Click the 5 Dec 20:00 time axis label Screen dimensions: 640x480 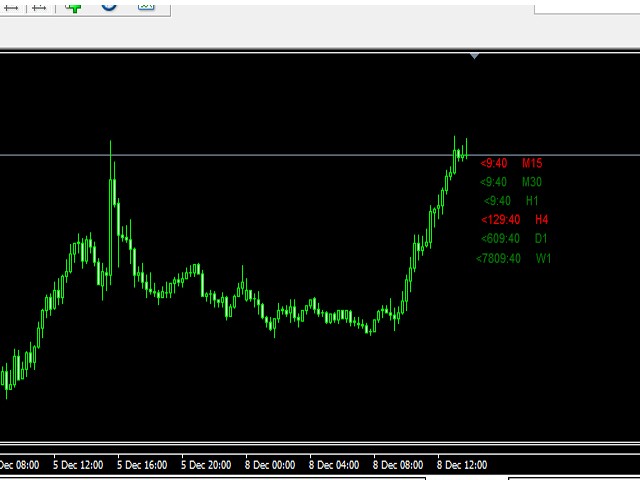coord(206,465)
